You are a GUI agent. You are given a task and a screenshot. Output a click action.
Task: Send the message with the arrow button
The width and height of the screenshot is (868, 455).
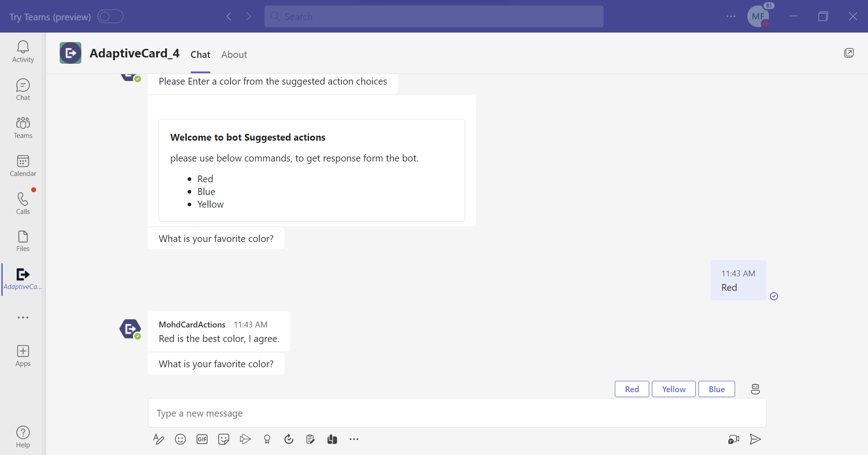[x=755, y=439]
